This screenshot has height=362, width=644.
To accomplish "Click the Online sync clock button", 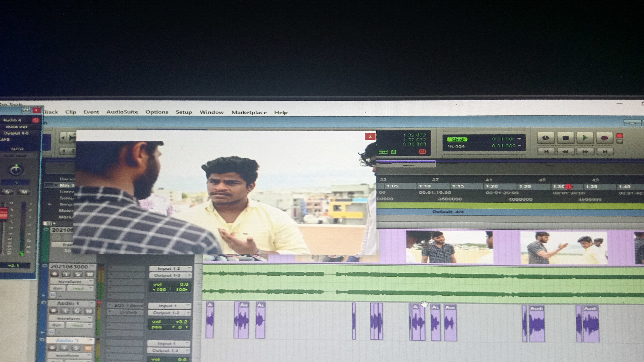I will (x=546, y=138).
